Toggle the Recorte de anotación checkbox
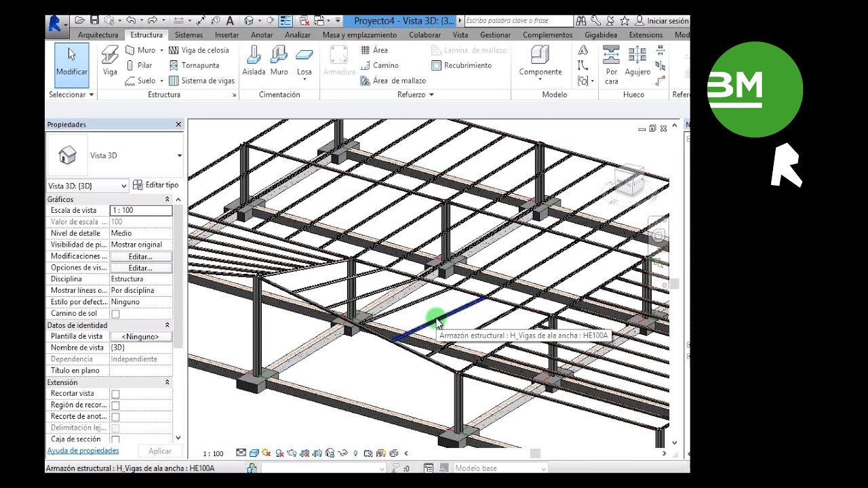This screenshot has height=488, width=868. point(115,417)
